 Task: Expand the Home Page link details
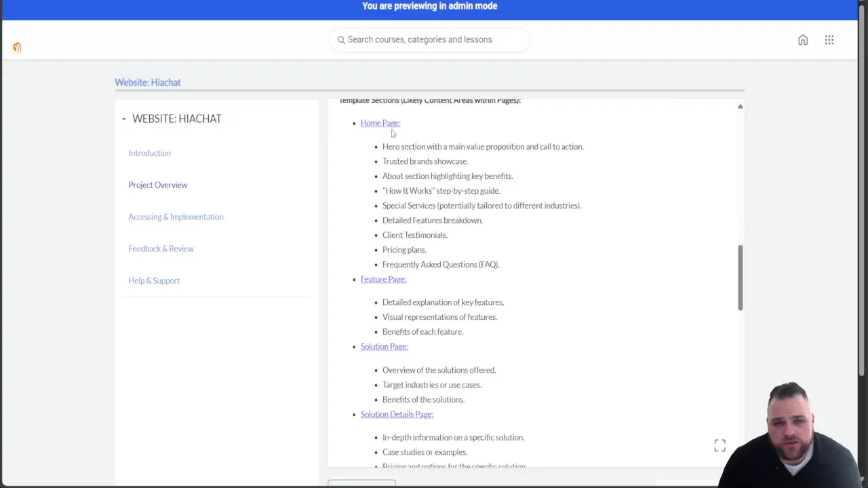380,123
